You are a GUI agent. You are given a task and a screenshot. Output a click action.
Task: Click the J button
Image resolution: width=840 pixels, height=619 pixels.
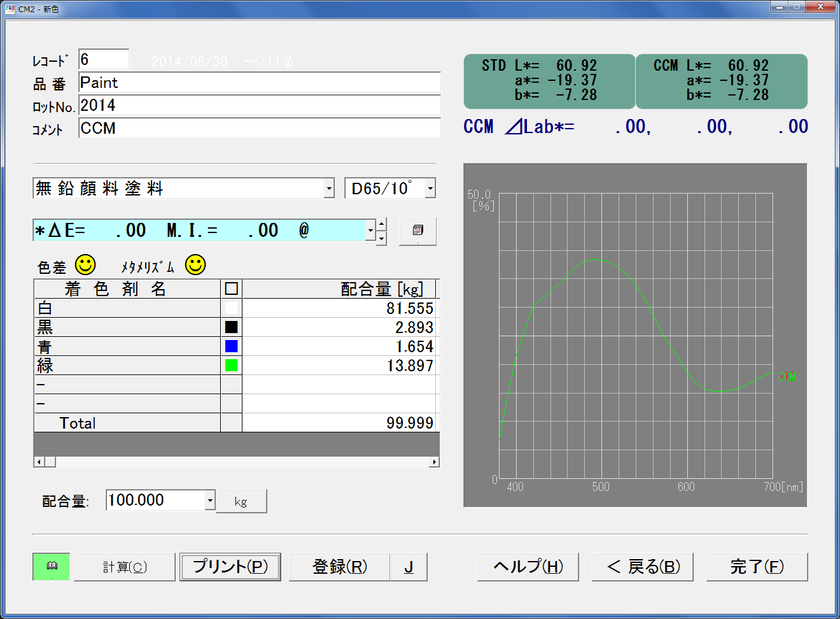tap(409, 567)
